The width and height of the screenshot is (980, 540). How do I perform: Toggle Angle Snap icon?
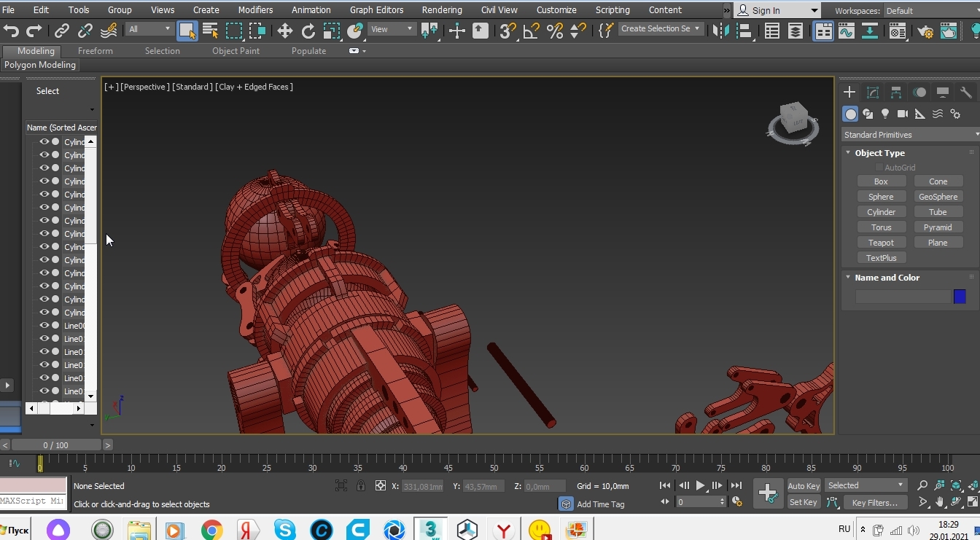coord(532,31)
